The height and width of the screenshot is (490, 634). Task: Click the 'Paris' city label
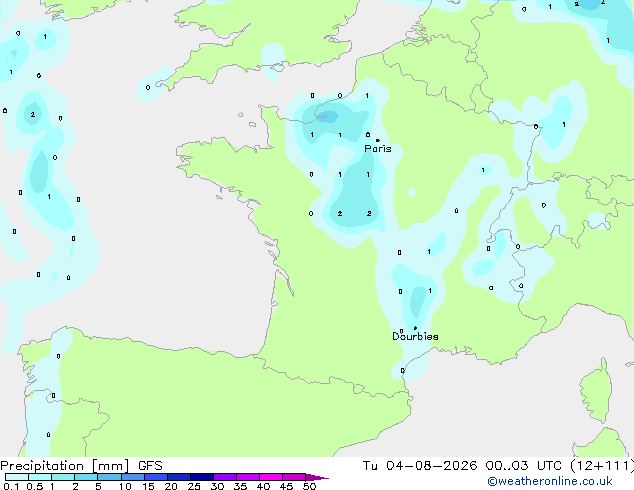(378, 149)
